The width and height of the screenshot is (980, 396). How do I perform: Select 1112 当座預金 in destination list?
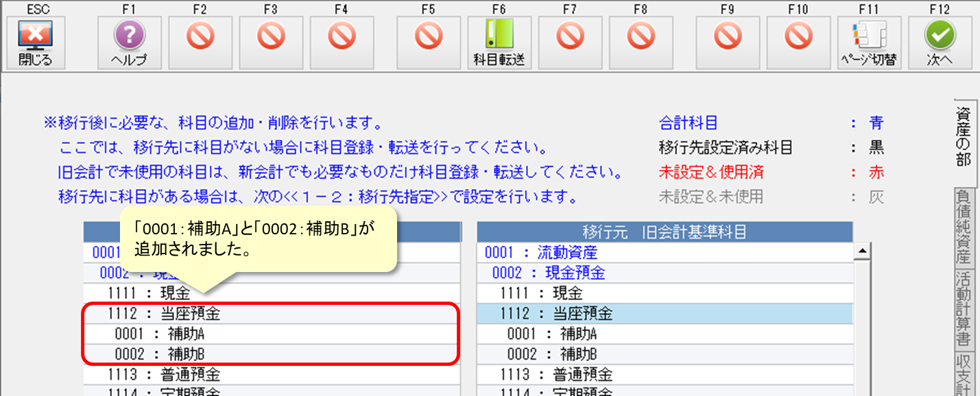(271, 314)
